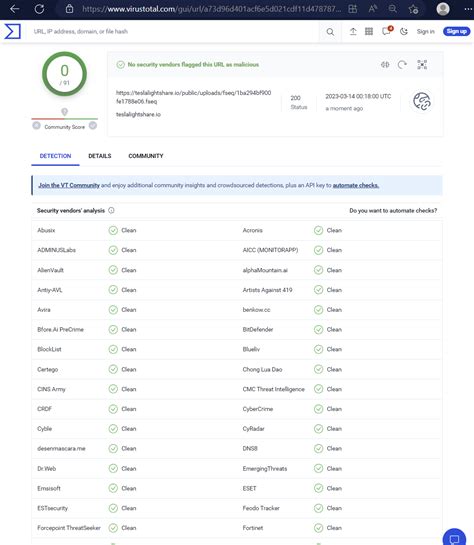Click the Community Score bar
This screenshot has height=545, width=474.
(x=65, y=119)
